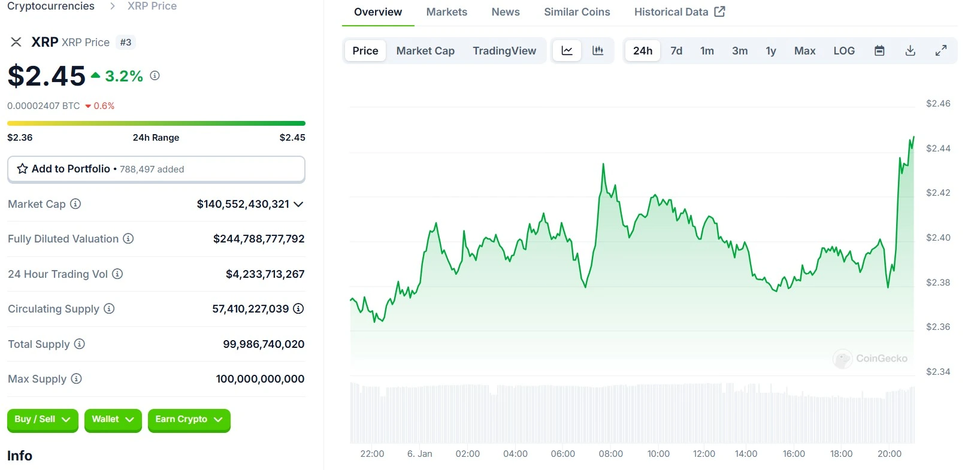Click Fully Diluted Valuation info icon
Image resolution: width=980 pixels, height=470 pixels.
(128, 238)
